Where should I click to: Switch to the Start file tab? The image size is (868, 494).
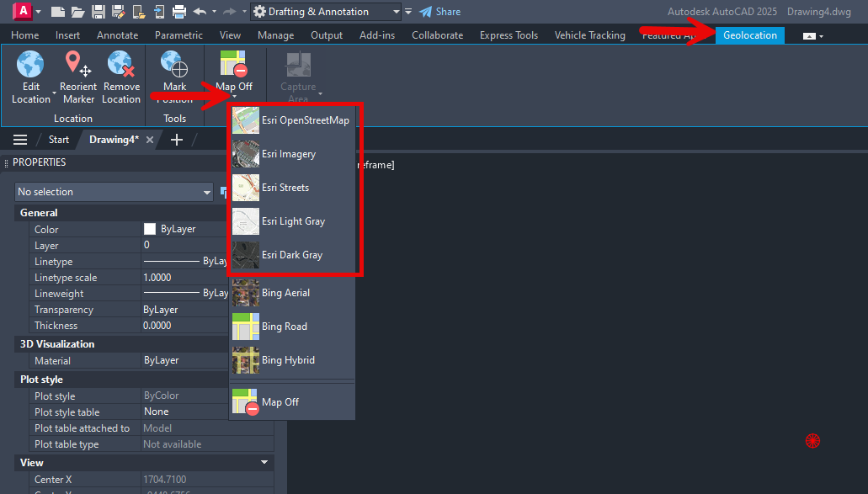point(59,140)
